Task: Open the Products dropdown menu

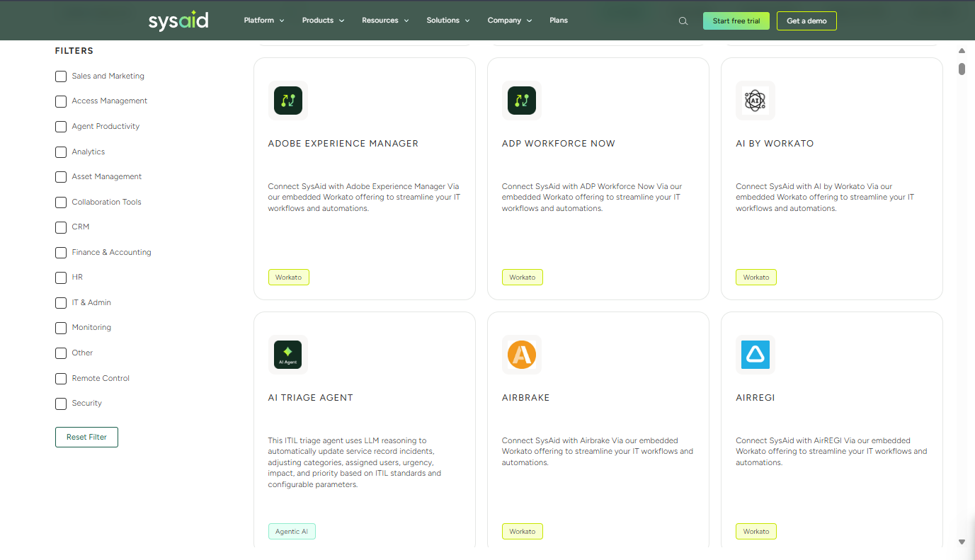Action: click(322, 21)
